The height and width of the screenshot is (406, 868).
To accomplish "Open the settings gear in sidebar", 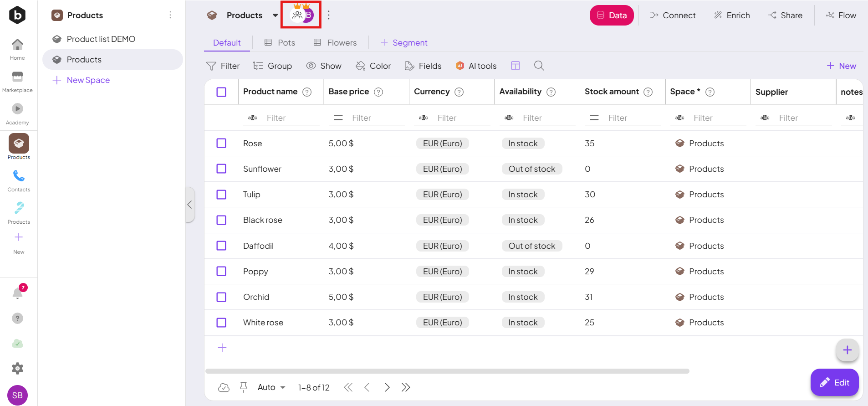I will [x=17, y=368].
